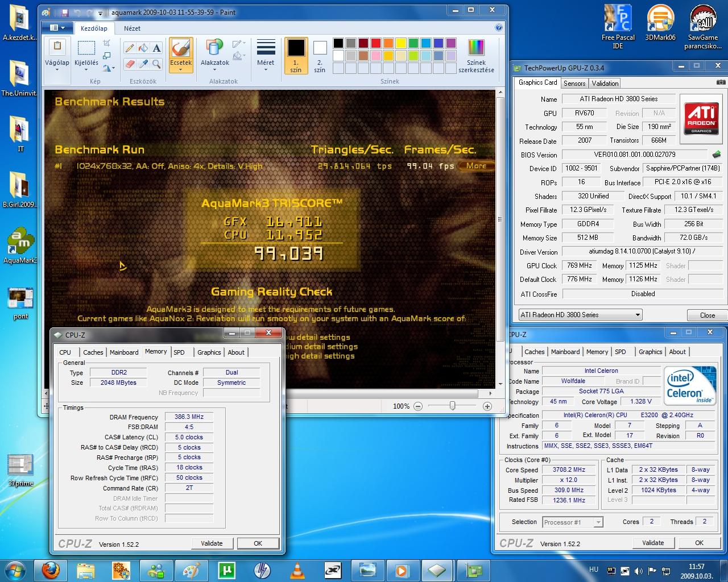Image resolution: width=728 pixels, height=582 pixels.
Task: Open SPD tab in CPU-Z memory window
Action: 179,352
